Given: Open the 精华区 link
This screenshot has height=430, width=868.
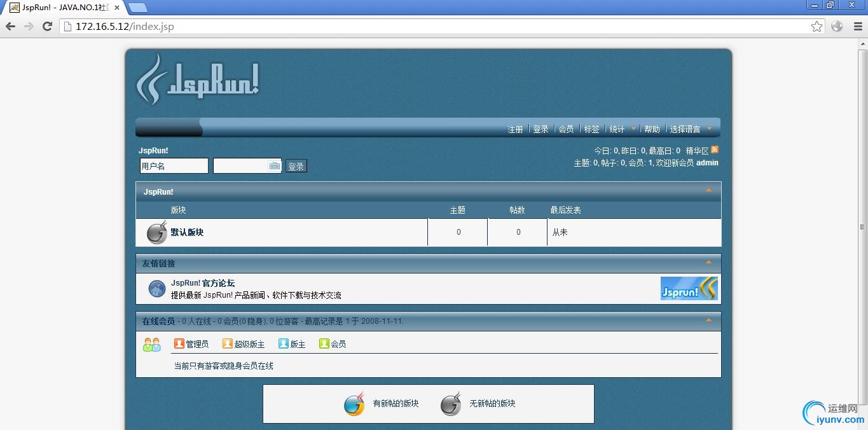Looking at the screenshot, I should tap(697, 151).
